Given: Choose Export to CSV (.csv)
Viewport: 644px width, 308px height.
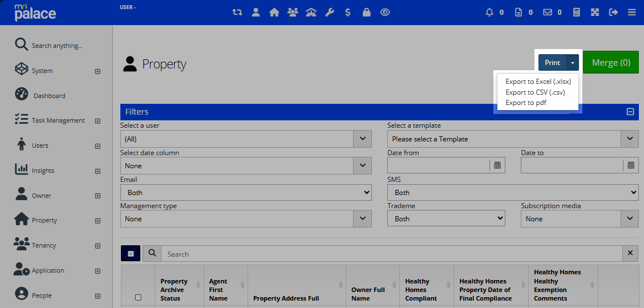Looking at the screenshot, I should (x=535, y=92).
